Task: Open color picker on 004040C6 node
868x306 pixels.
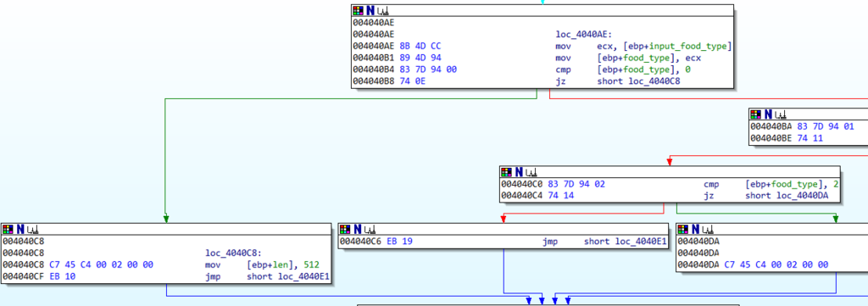Action: tap(345, 229)
